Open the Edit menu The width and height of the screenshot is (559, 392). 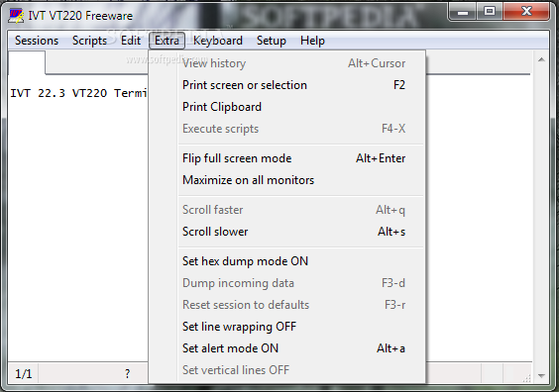131,41
